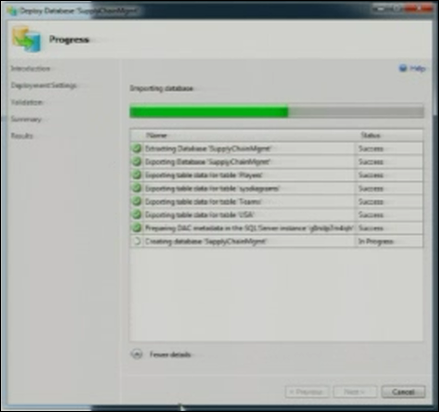Viewport: 439px width, 412px height.
Task: Select the Introduction step in sidebar
Action: (30, 69)
